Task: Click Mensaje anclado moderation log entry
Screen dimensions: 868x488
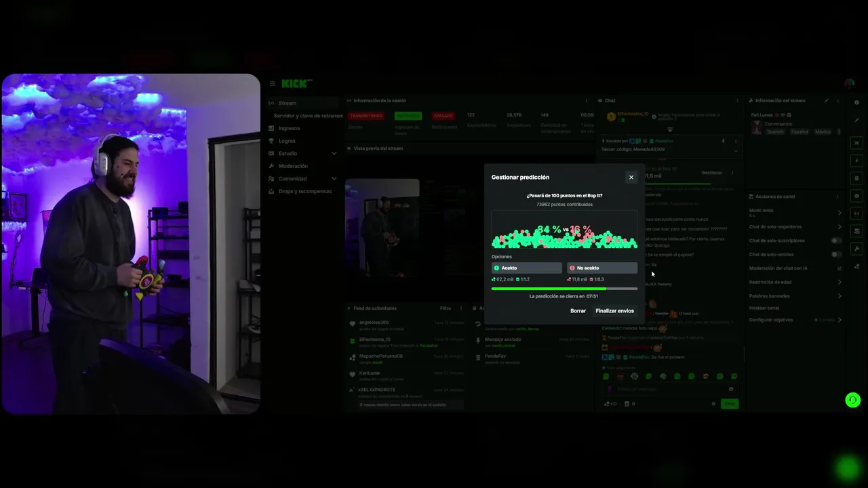Action: click(532, 342)
